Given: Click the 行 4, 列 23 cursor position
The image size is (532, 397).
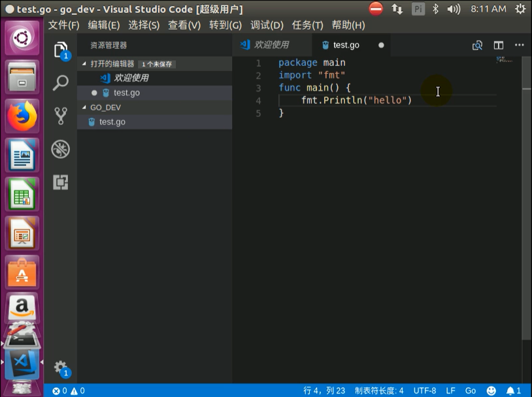Looking at the screenshot, I should pyautogui.click(x=324, y=391).
